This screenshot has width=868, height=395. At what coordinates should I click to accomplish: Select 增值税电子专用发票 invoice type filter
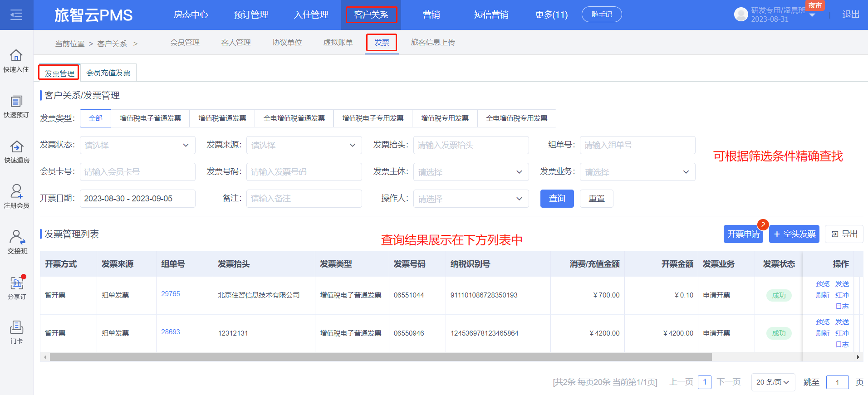(373, 118)
